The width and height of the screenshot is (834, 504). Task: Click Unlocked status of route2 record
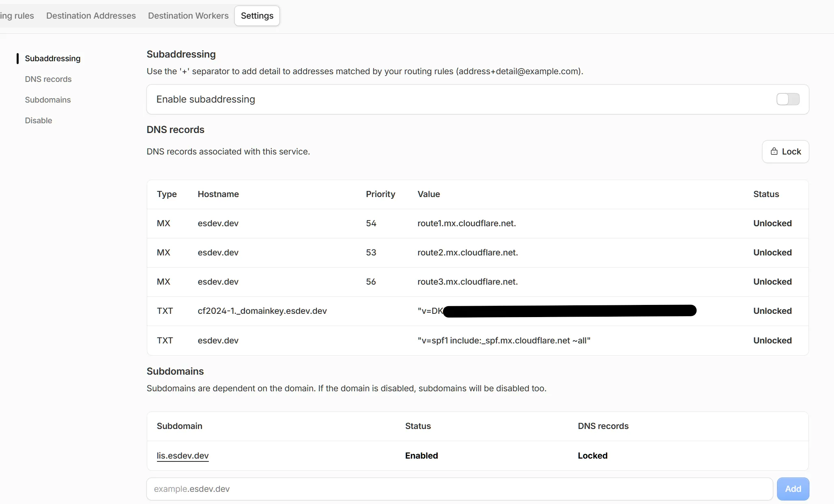pos(772,253)
